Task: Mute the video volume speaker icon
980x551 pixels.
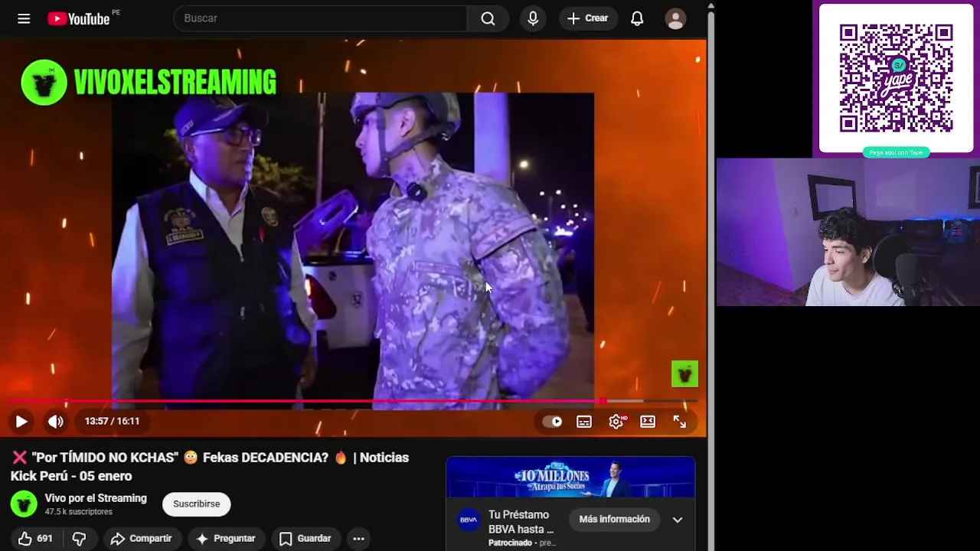Action: click(x=56, y=421)
